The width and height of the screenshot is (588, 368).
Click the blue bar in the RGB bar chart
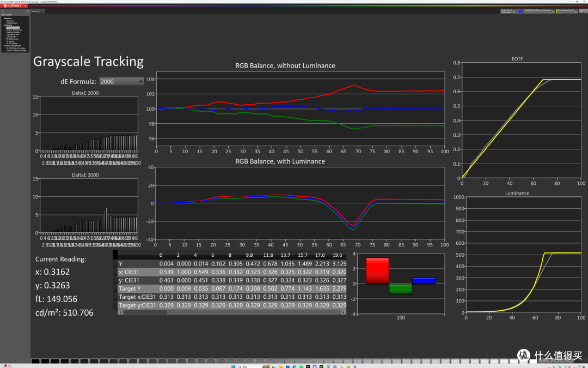(x=424, y=281)
